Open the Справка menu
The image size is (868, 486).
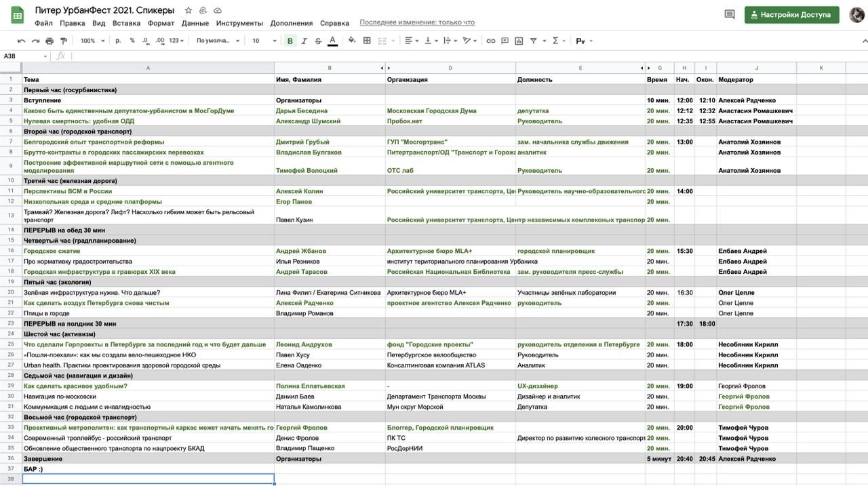coord(334,23)
